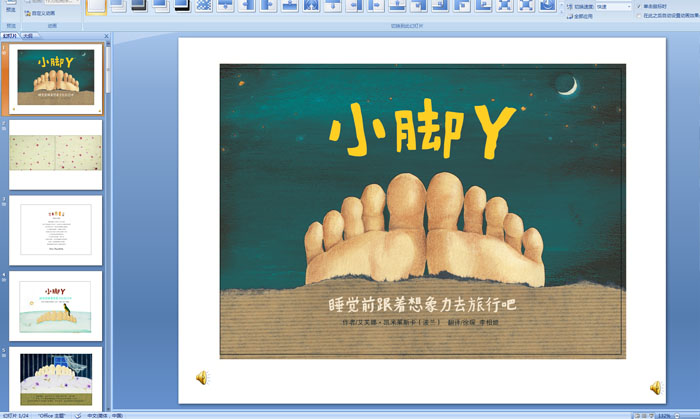Apply the Wipe Left transition

pos(246,5)
